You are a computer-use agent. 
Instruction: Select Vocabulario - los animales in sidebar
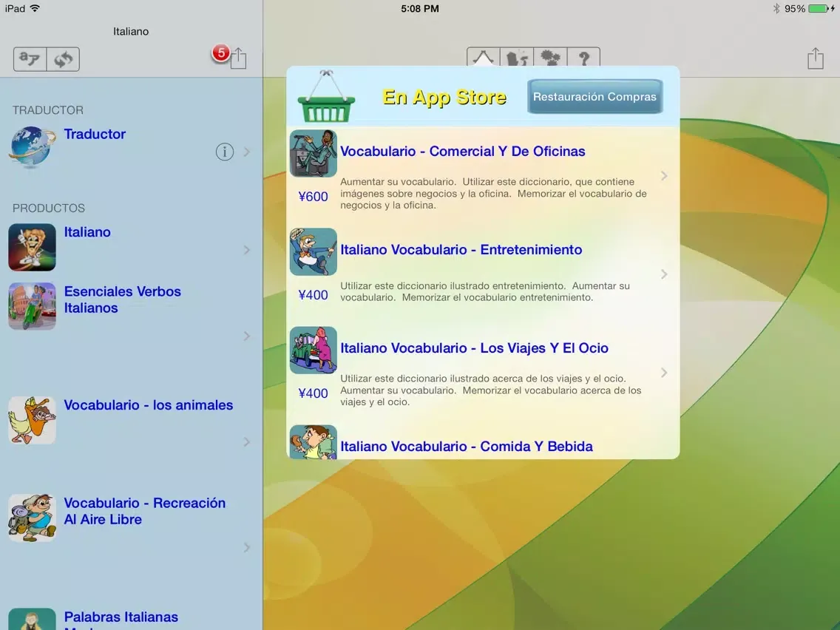(x=148, y=405)
